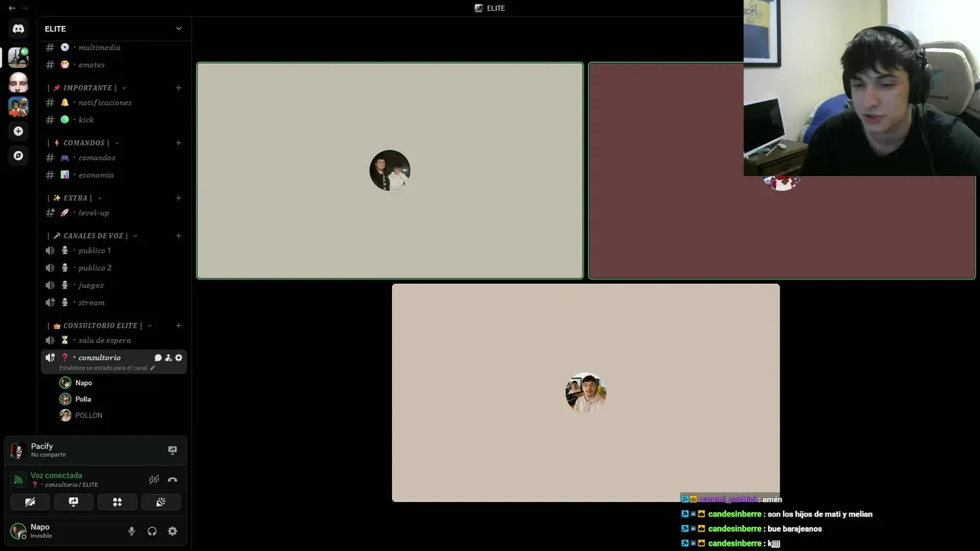Open the notificaciones channel
This screenshot has width=980, height=551.
(113, 103)
